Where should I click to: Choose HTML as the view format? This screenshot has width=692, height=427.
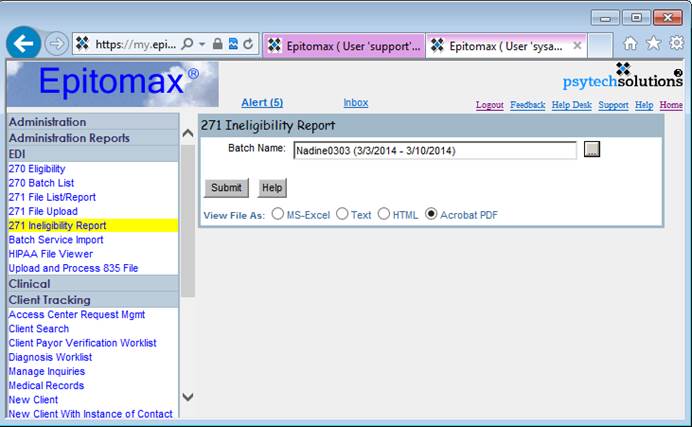click(x=384, y=214)
